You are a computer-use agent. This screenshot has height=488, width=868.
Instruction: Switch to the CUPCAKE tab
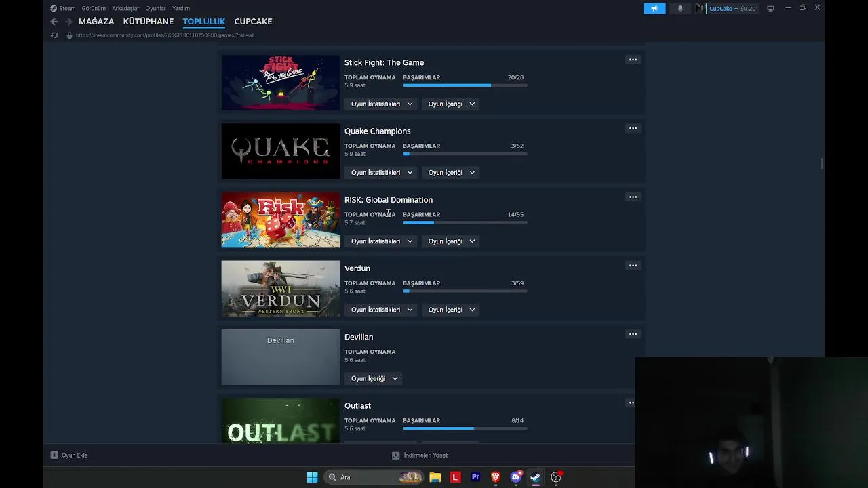[253, 22]
